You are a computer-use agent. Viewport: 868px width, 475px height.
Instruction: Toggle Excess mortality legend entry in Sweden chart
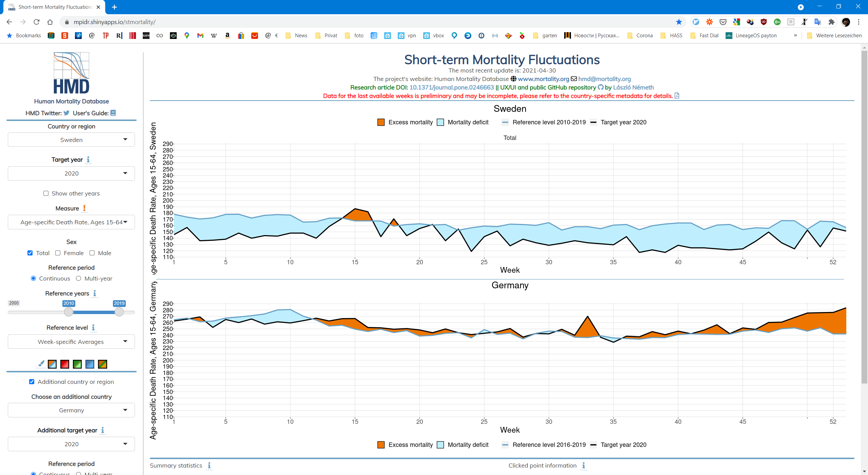pyautogui.click(x=405, y=122)
